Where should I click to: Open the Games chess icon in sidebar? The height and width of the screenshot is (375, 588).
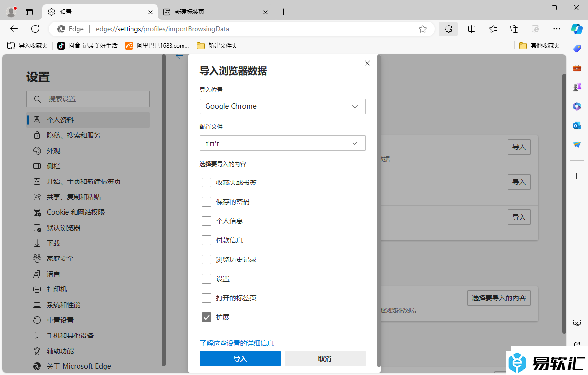pos(577,87)
